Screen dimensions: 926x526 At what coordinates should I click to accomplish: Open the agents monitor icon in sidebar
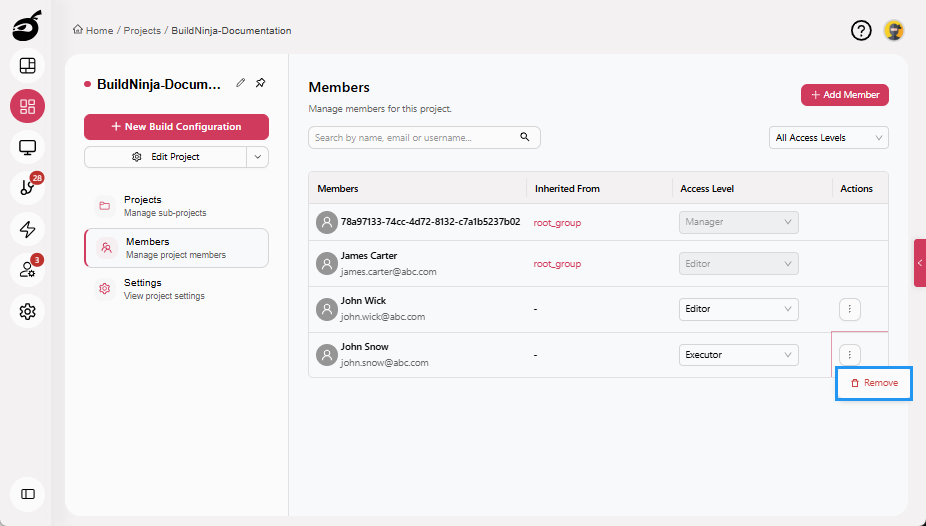pos(27,147)
